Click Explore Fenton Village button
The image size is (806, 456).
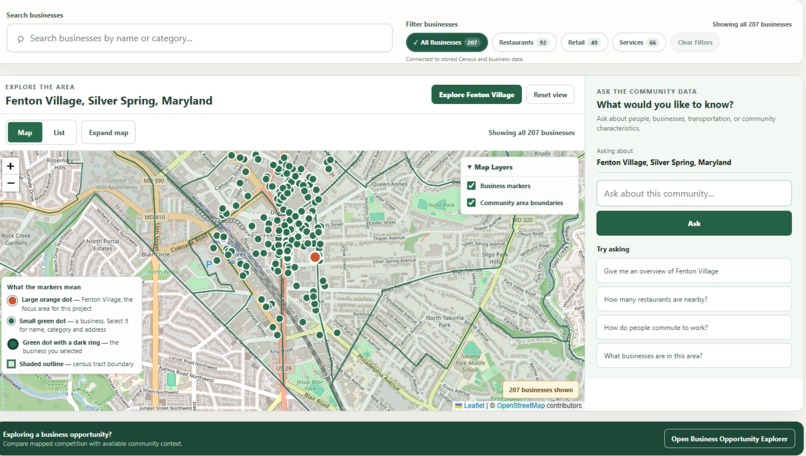[x=477, y=95]
